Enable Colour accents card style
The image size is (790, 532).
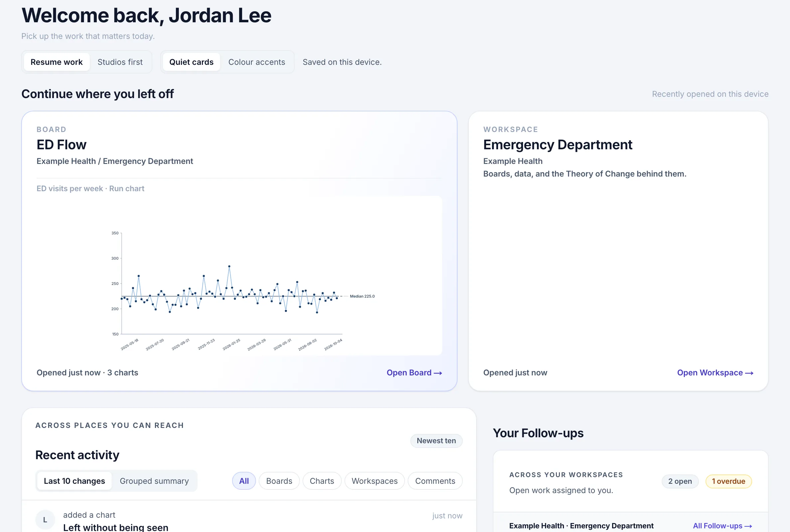[256, 62]
